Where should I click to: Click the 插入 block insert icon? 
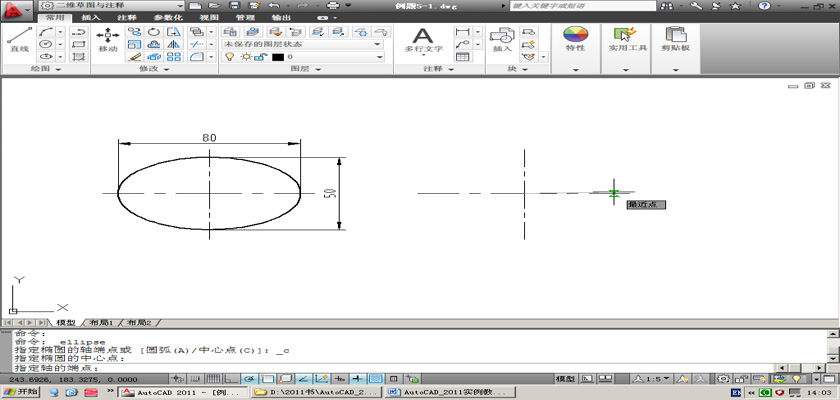(502, 37)
